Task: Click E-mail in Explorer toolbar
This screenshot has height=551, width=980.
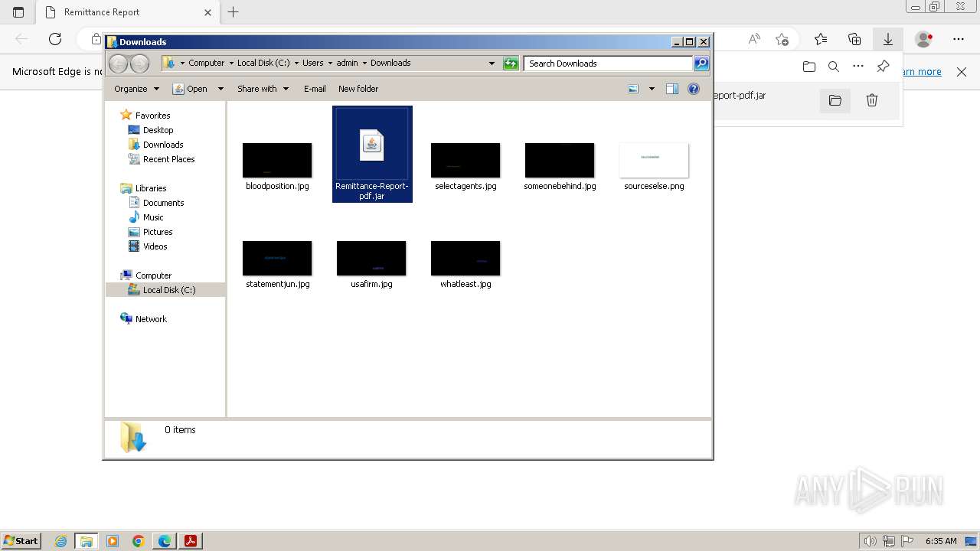Action: [315, 89]
